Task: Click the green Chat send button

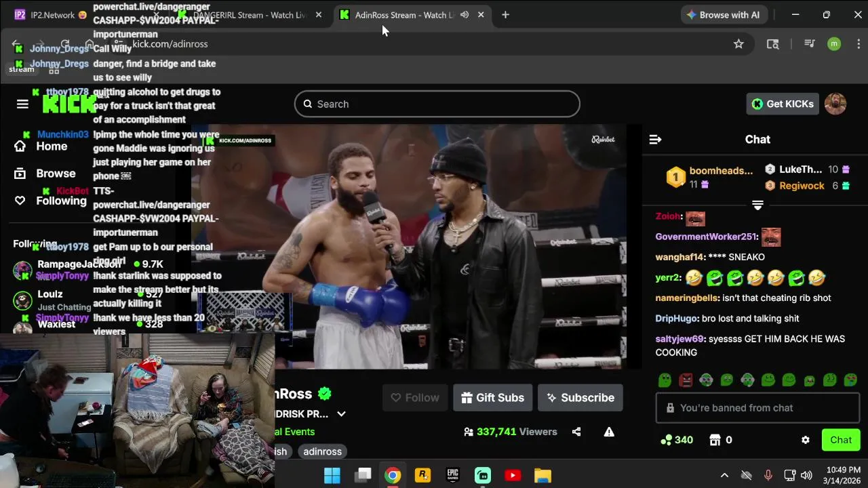Action: [x=841, y=440]
